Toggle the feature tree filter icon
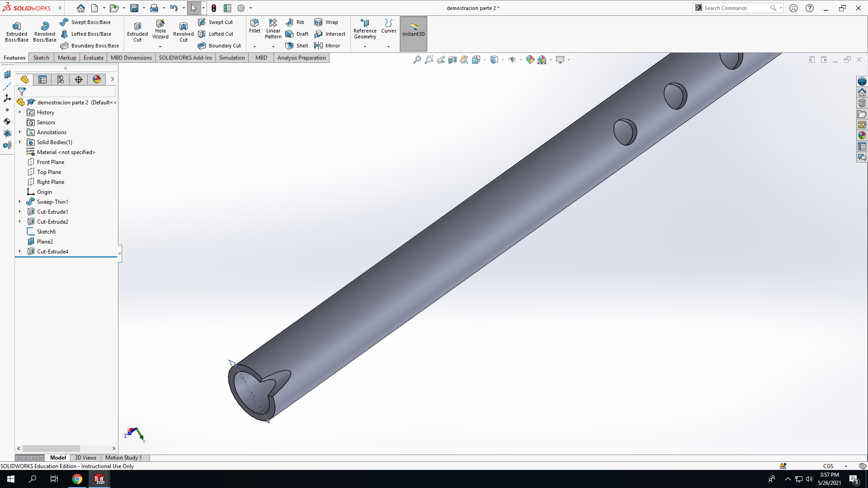The image size is (868, 488). point(22,92)
